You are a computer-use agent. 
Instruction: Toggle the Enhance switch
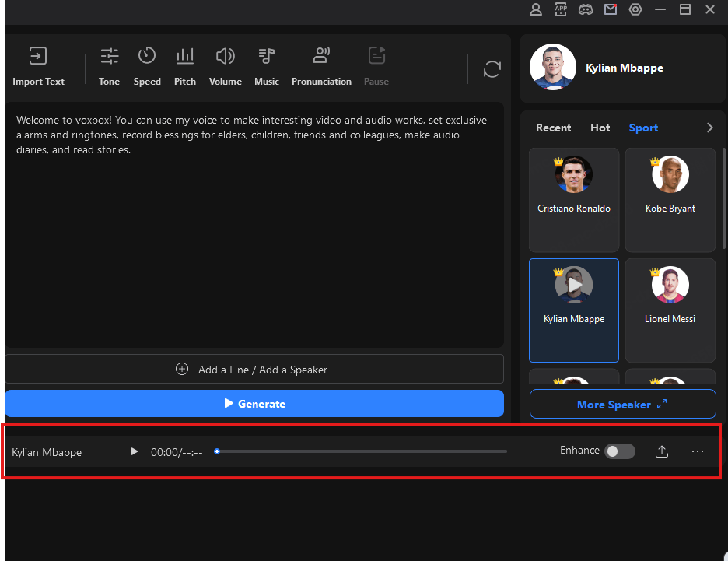[x=619, y=451]
